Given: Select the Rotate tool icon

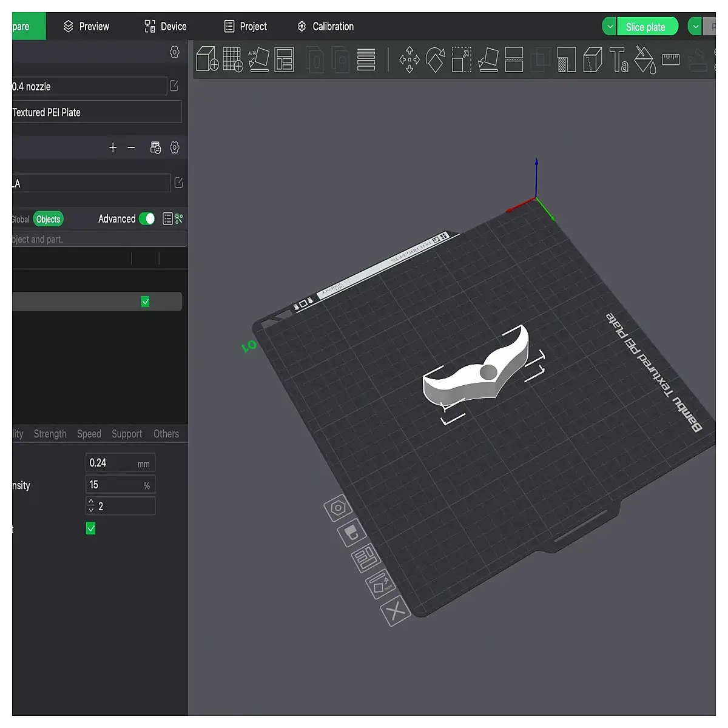Looking at the screenshot, I should tap(435, 59).
